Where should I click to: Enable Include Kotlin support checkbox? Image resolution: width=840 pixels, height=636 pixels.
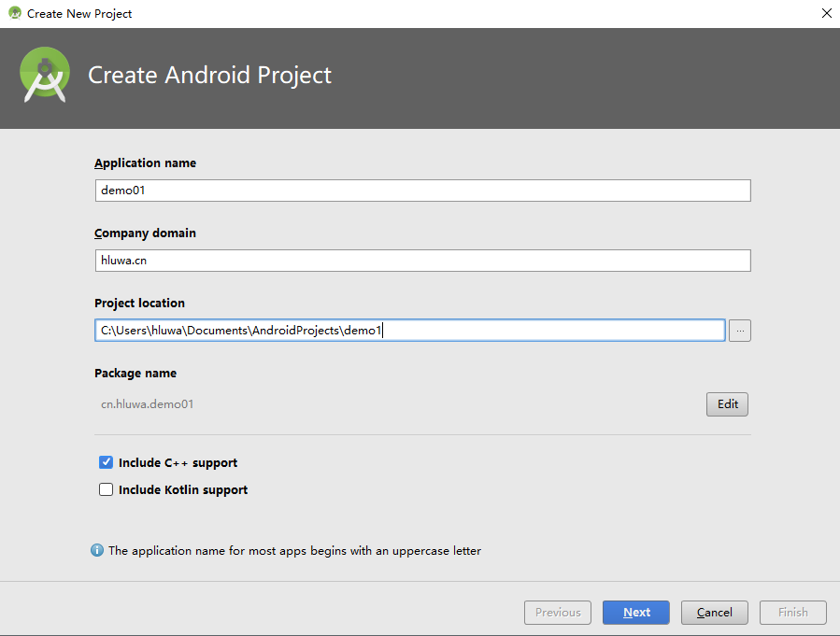pos(107,489)
